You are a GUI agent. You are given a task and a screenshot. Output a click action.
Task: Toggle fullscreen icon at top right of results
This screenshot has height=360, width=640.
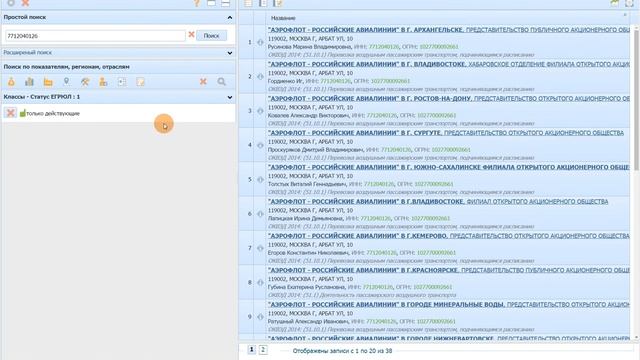pyautogui.click(x=629, y=3)
